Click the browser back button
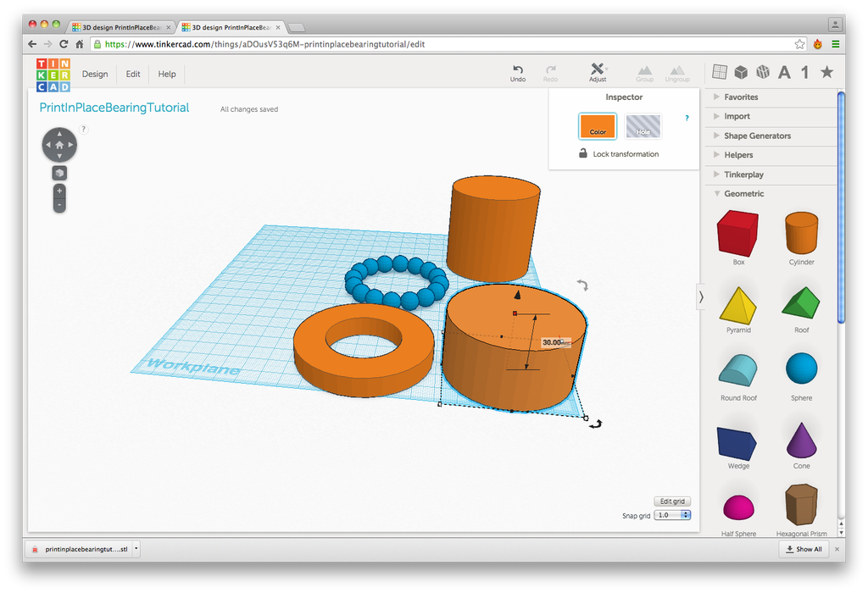 32,44
